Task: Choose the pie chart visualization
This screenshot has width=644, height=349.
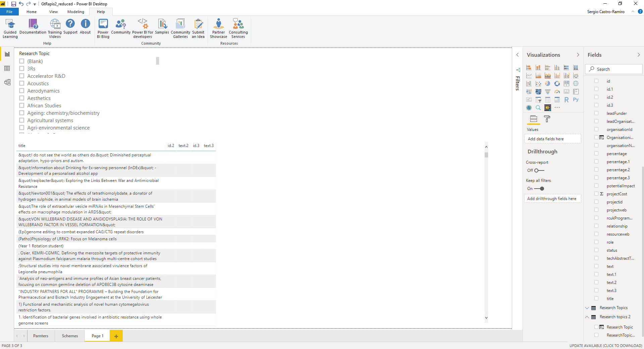Action: (x=548, y=84)
